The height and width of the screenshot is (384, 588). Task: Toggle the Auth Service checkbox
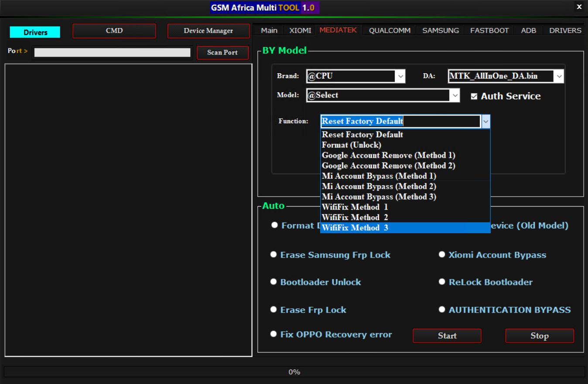click(474, 97)
